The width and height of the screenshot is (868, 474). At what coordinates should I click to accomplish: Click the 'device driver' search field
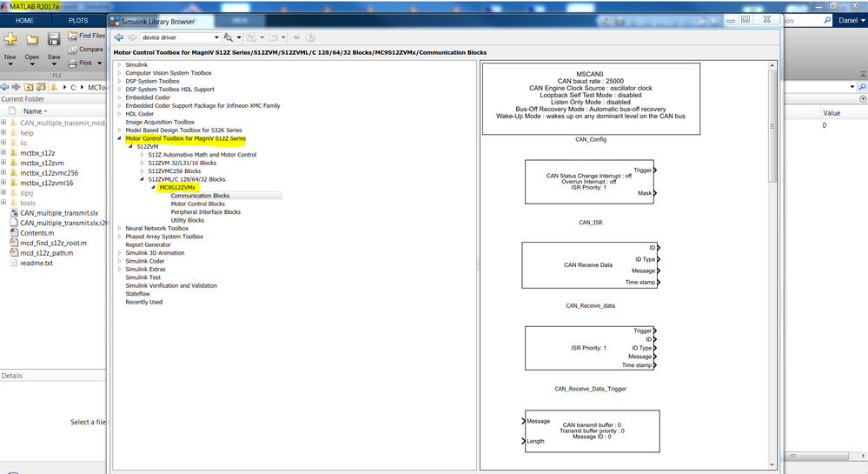pyautogui.click(x=176, y=37)
